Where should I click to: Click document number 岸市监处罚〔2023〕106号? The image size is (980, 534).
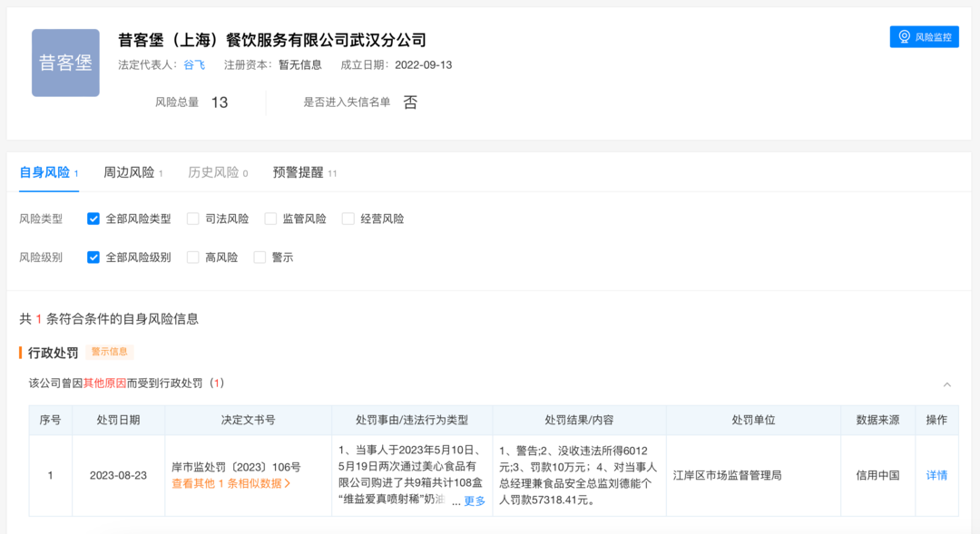click(x=236, y=467)
